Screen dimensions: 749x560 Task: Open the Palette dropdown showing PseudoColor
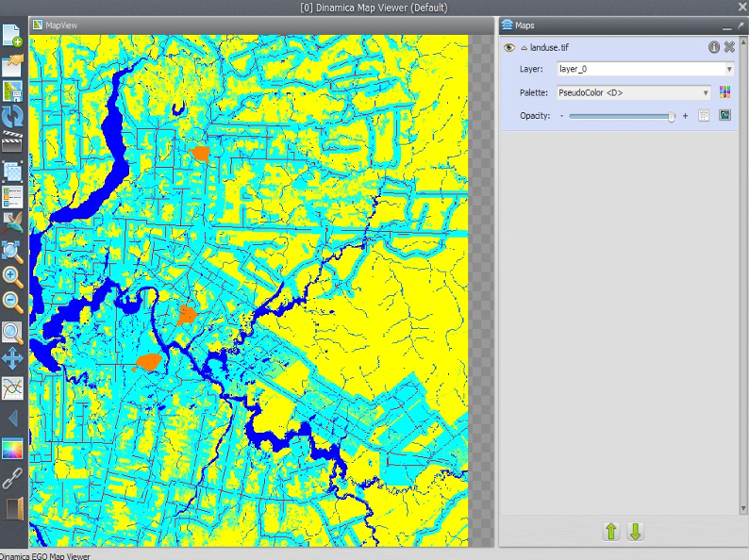(x=633, y=92)
